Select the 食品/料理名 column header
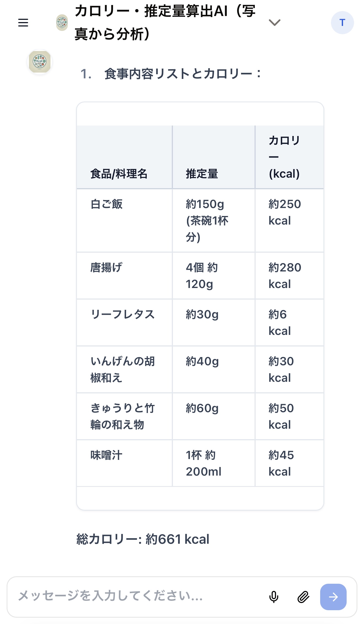364x624 pixels. pyautogui.click(x=119, y=174)
